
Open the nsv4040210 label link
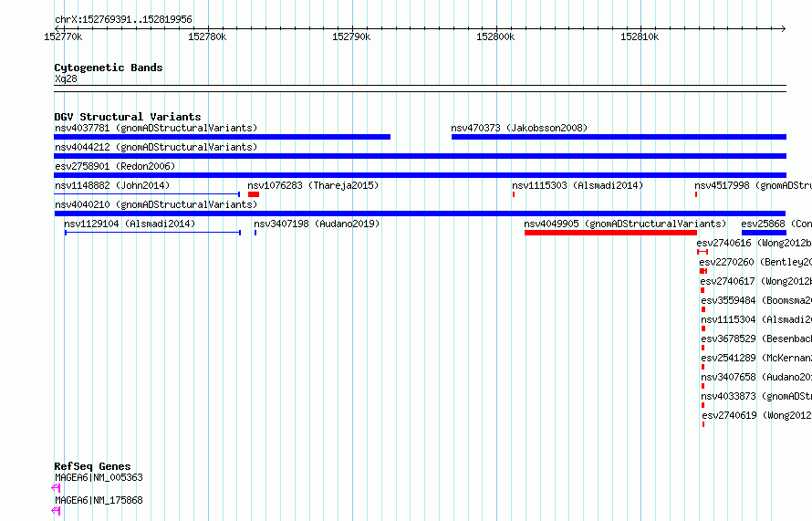tap(156, 204)
